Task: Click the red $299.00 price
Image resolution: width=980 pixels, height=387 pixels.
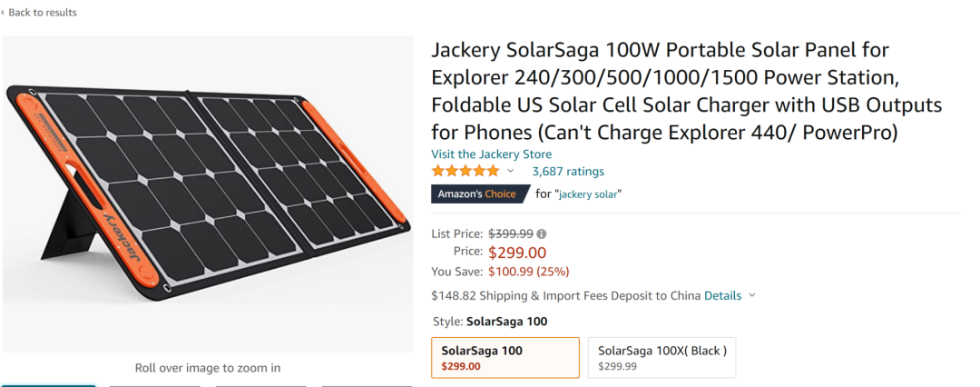Action: tap(517, 253)
